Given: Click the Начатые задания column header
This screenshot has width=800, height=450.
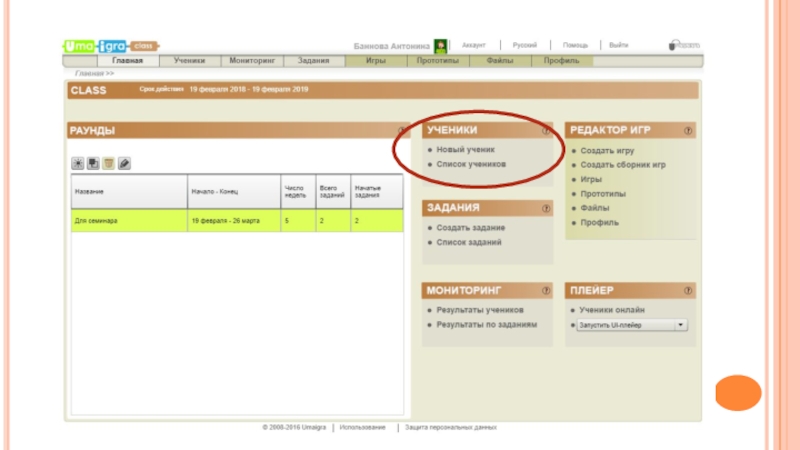Looking at the screenshot, I should [377, 192].
